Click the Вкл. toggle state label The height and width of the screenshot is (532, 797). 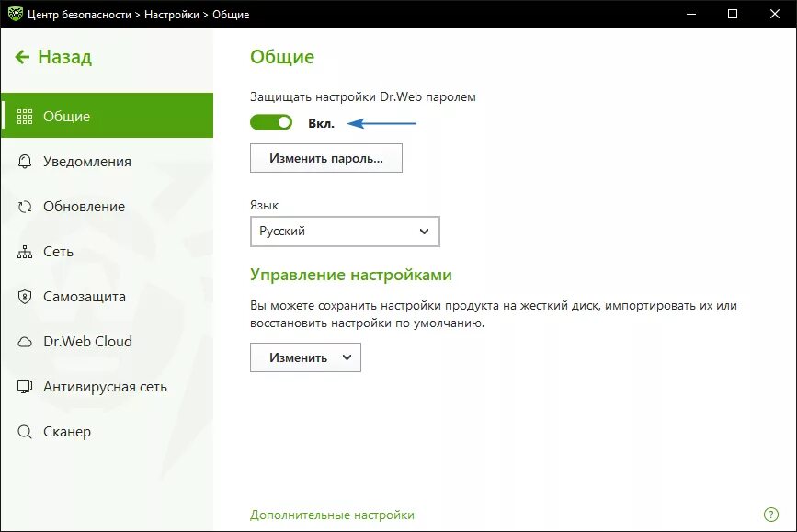point(321,123)
